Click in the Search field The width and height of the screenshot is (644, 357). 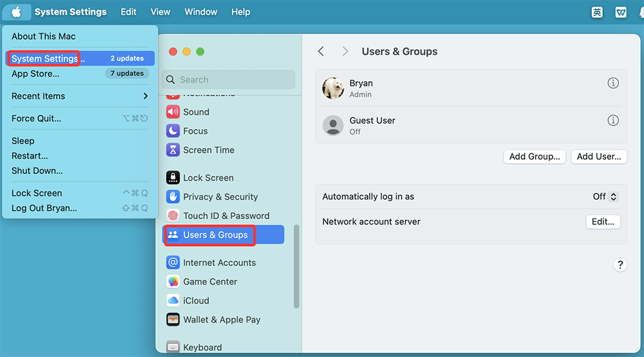229,79
